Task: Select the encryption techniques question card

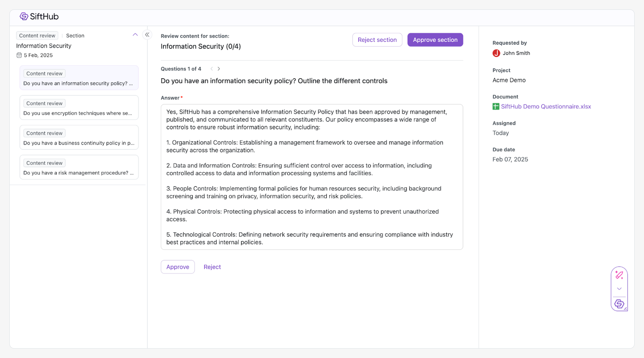Action: pos(79,108)
